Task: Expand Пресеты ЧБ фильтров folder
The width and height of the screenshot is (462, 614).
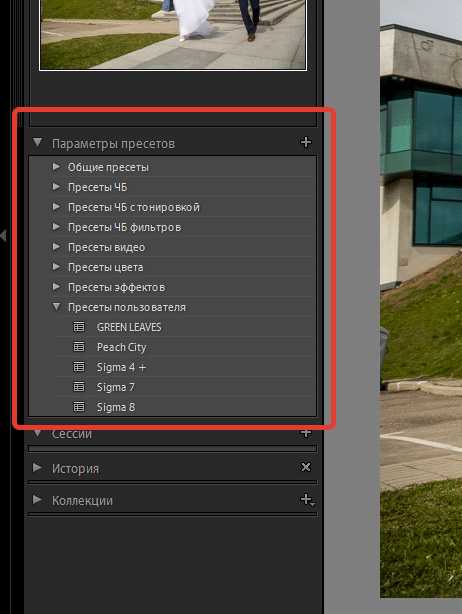Action: click(x=56, y=227)
